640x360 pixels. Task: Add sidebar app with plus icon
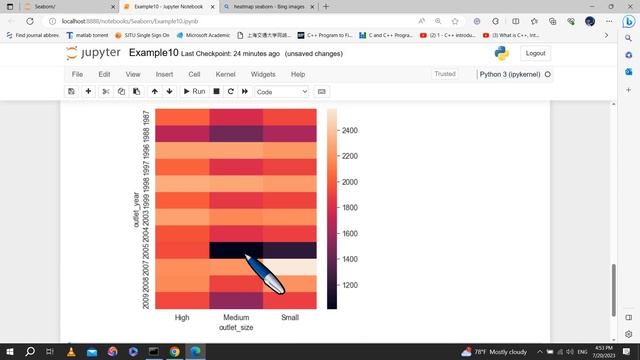629,90
